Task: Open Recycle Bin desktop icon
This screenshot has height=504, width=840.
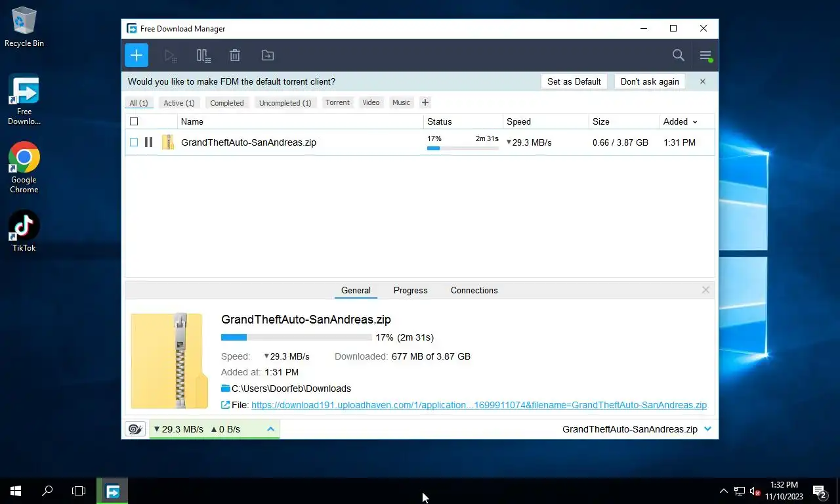Action: click(24, 27)
